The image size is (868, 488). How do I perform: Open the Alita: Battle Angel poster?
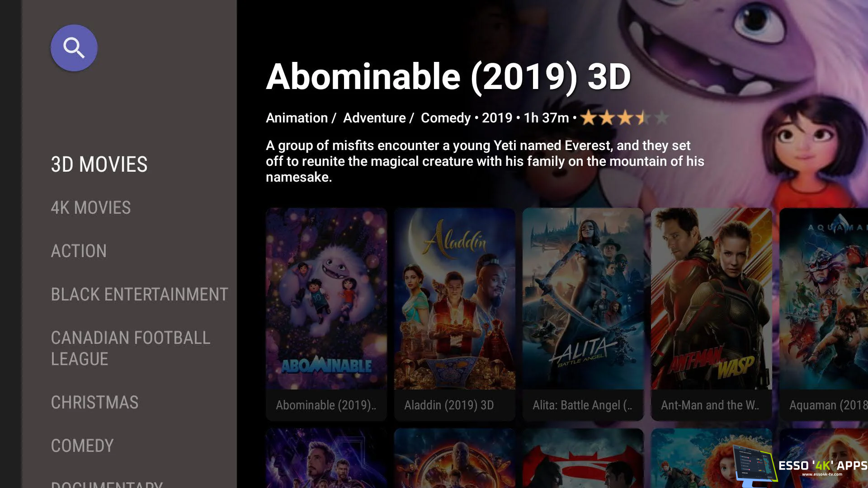(583, 299)
